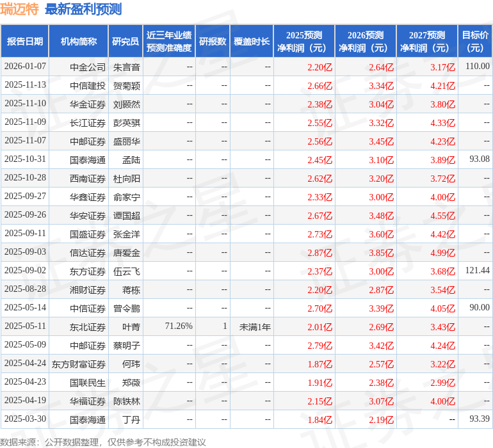Click the date 2025-10-31
The width and height of the screenshot is (493, 448).
(x=25, y=159)
